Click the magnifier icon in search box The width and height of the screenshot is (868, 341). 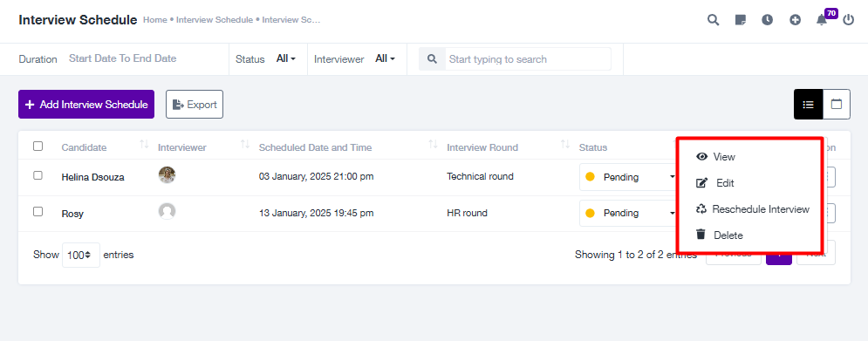433,58
